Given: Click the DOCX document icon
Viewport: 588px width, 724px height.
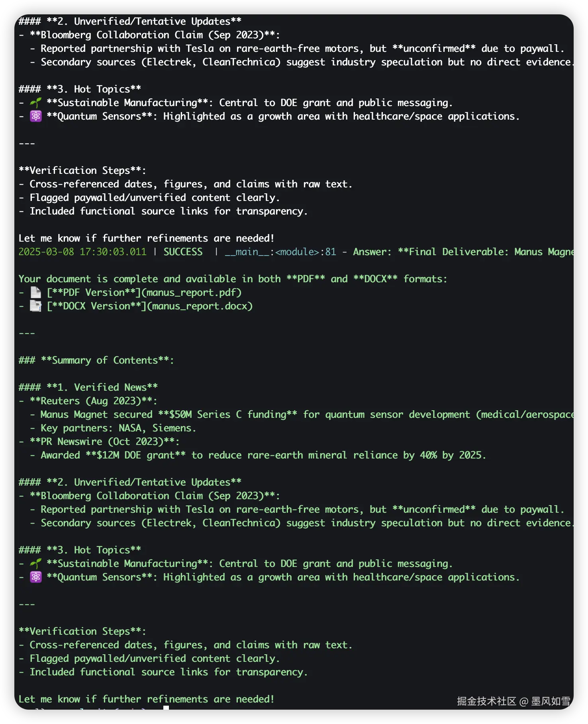Looking at the screenshot, I should pyautogui.click(x=36, y=306).
